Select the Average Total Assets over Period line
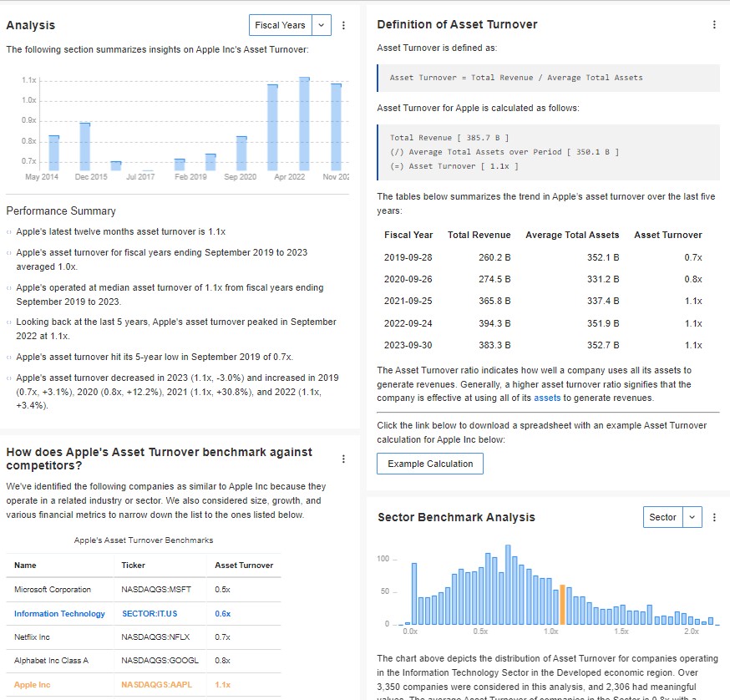 [504, 152]
